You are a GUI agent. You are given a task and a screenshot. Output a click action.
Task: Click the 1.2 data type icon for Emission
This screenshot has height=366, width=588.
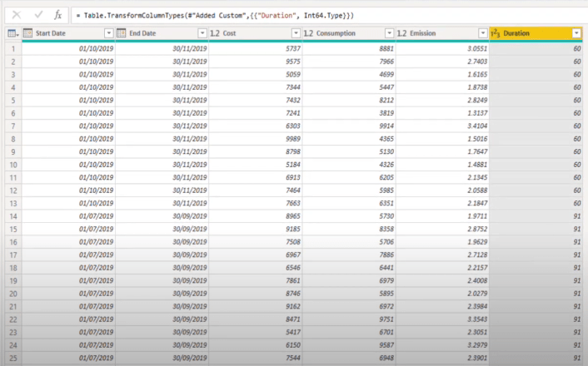coord(401,33)
